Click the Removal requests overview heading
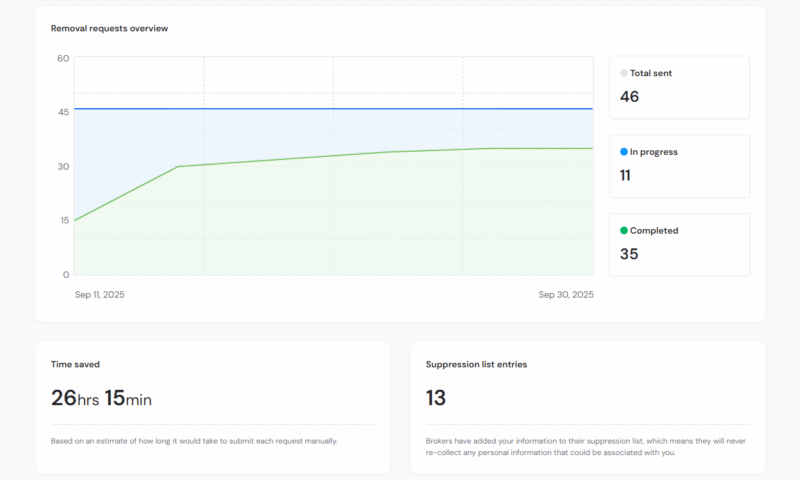This screenshot has height=480, width=800. pyautogui.click(x=109, y=28)
